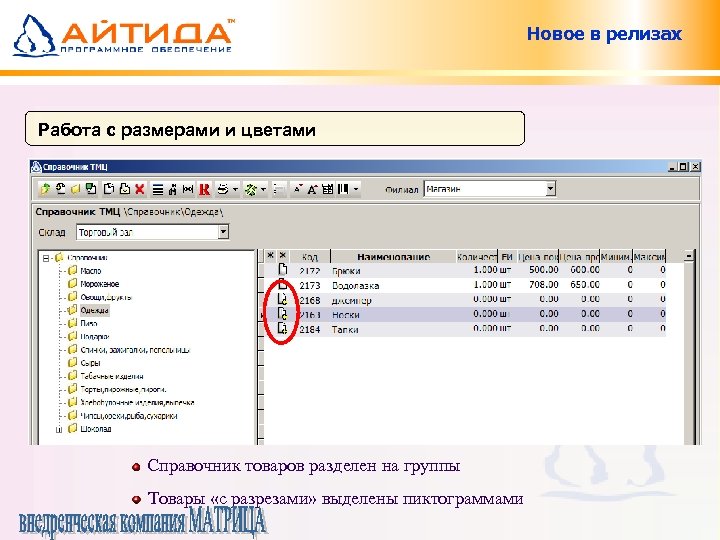Select the Чипсы, орехи, рыба, сухарики folder
This screenshot has height=540, width=720.
pyautogui.click(x=129, y=416)
